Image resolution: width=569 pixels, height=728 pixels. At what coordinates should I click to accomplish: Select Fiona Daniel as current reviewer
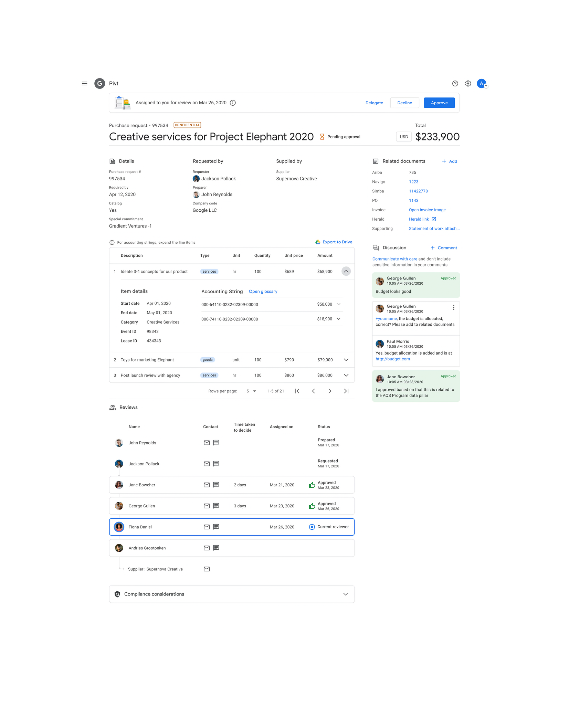click(312, 527)
